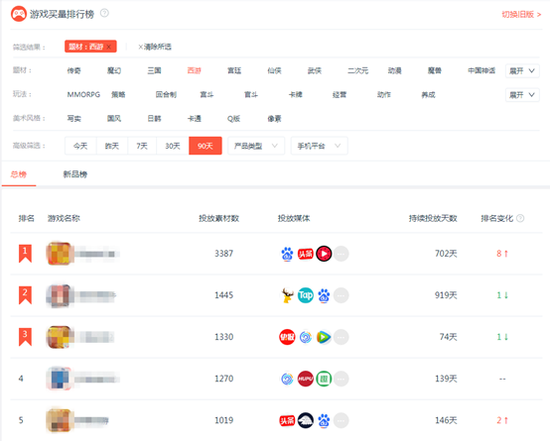Click the blue swirl media icon in rank 3 row

pos(306,337)
